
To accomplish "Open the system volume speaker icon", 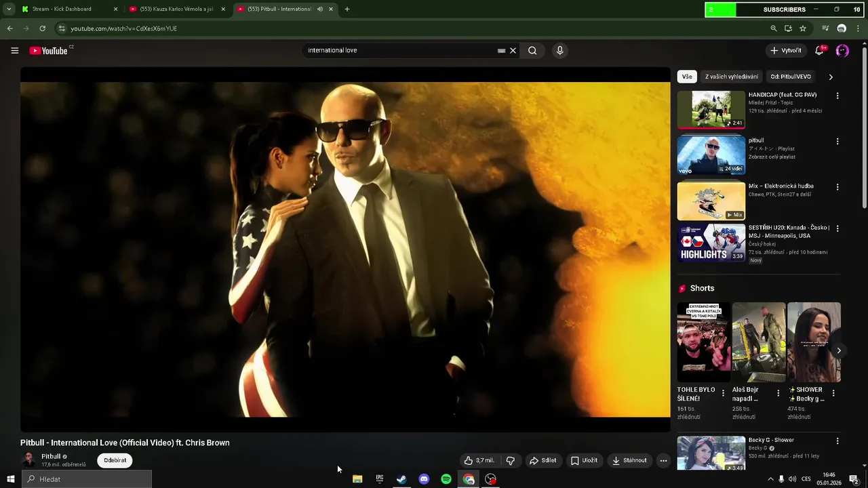I will (792, 479).
